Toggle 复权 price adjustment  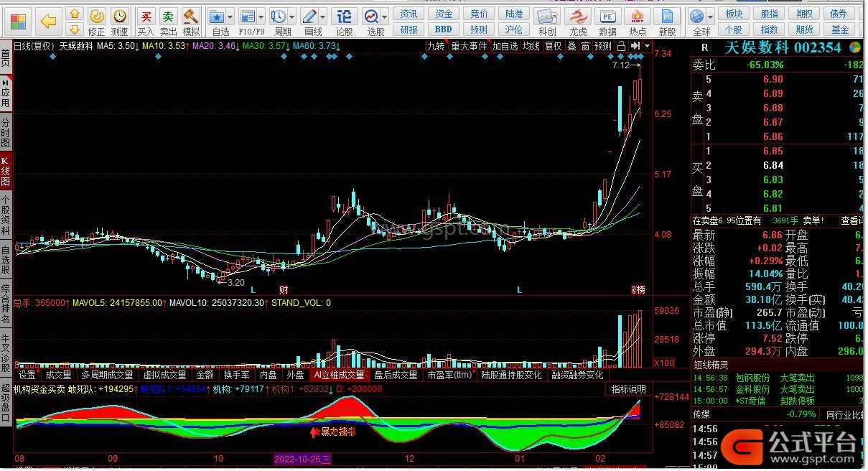click(554, 46)
